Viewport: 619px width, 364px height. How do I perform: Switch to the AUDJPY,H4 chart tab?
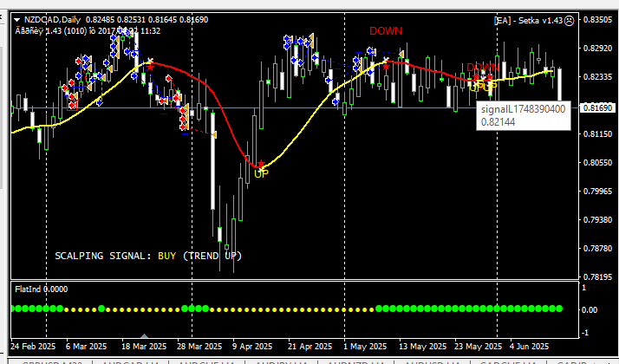pyautogui.click(x=282, y=361)
